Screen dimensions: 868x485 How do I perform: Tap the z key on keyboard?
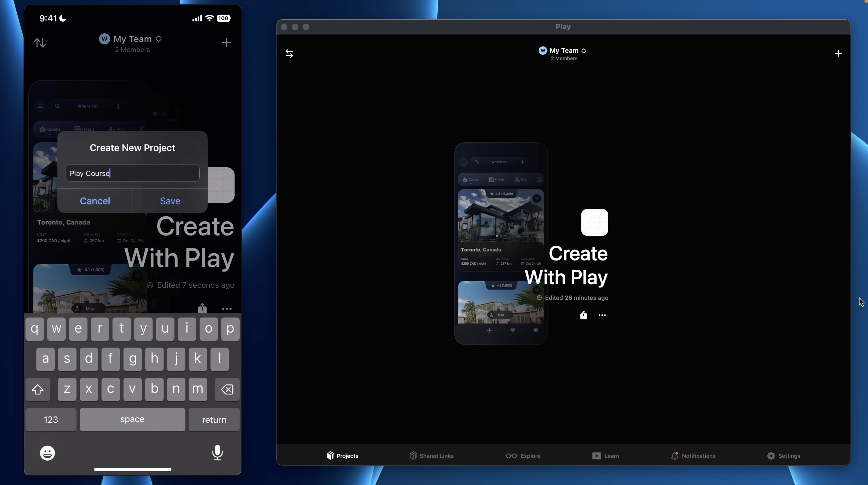coord(67,389)
